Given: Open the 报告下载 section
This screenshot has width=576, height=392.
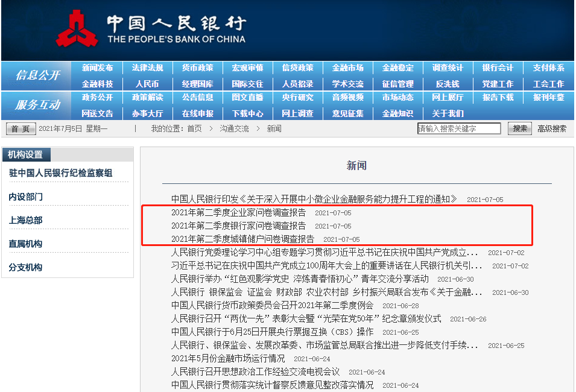Looking at the screenshot, I should point(498,98).
